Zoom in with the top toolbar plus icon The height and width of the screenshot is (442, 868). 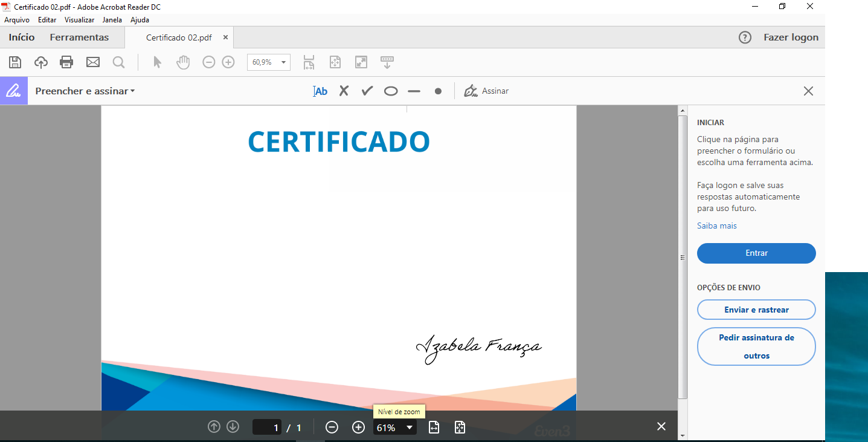tap(228, 62)
